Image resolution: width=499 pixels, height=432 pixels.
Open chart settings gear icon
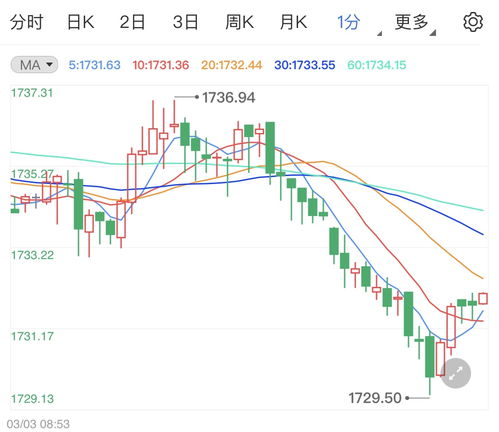[x=473, y=22]
